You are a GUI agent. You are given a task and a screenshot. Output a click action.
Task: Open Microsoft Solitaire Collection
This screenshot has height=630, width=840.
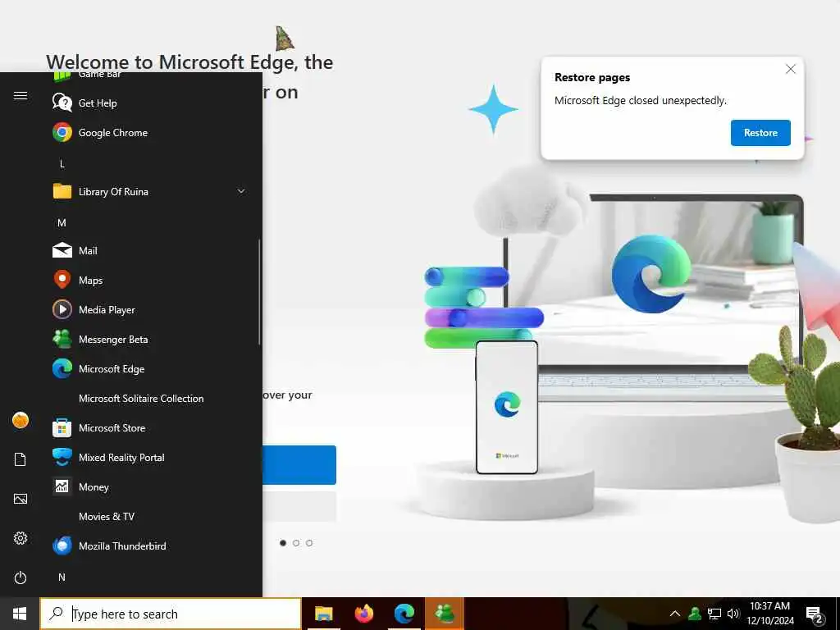pos(141,398)
